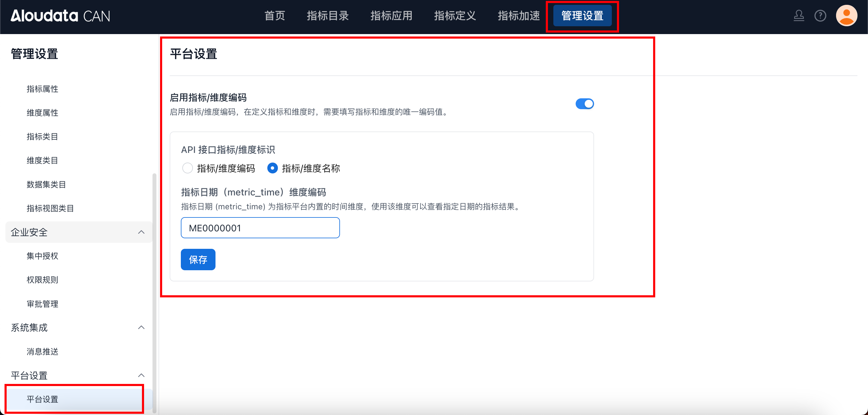Collapse the 平台设置 group chevron
Image resolution: width=868 pixels, height=415 pixels.
tap(141, 375)
